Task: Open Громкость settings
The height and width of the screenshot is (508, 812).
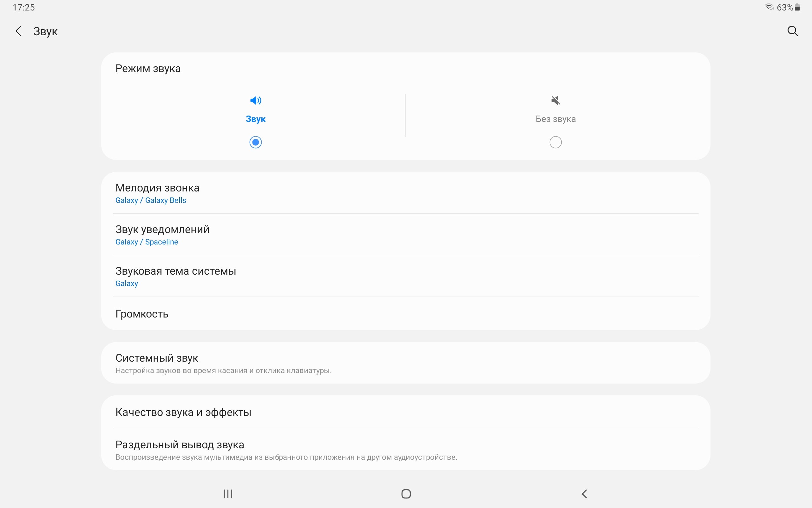Action: pos(406,313)
